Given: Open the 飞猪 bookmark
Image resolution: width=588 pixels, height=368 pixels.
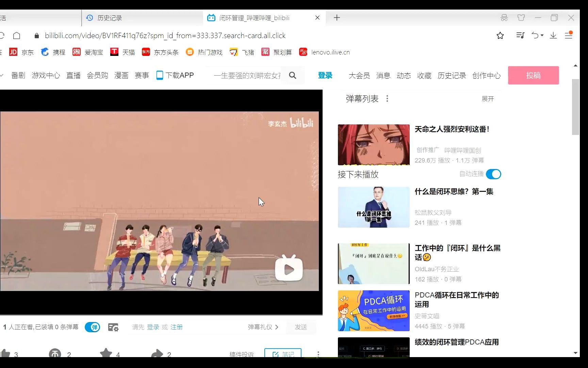Looking at the screenshot, I should point(242,52).
